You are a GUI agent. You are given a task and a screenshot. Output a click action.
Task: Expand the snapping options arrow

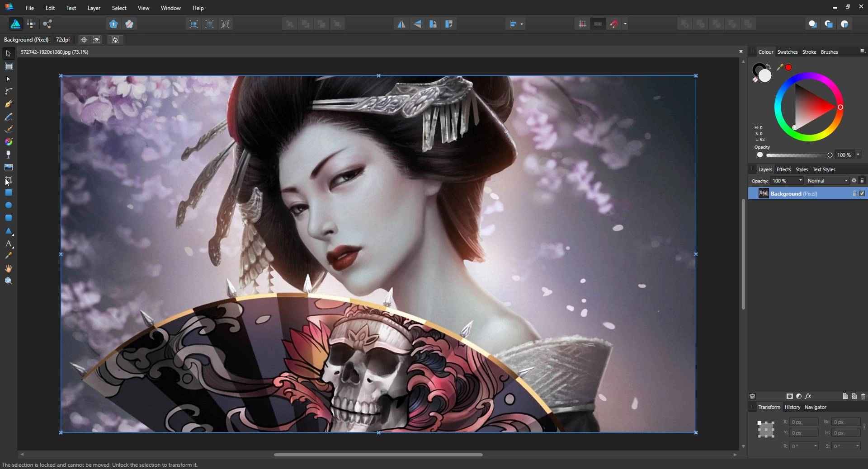click(625, 24)
